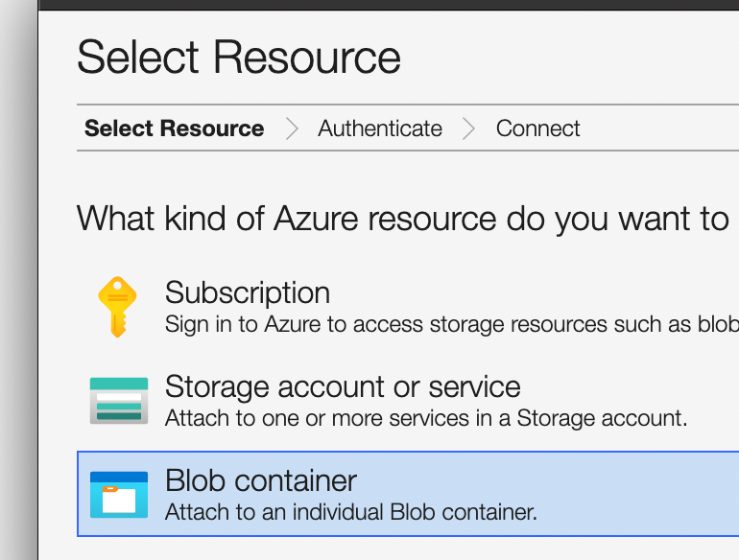This screenshot has width=739, height=560.
Task: Choose Storage account or service title
Action: pyautogui.click(x=342, y=386)
